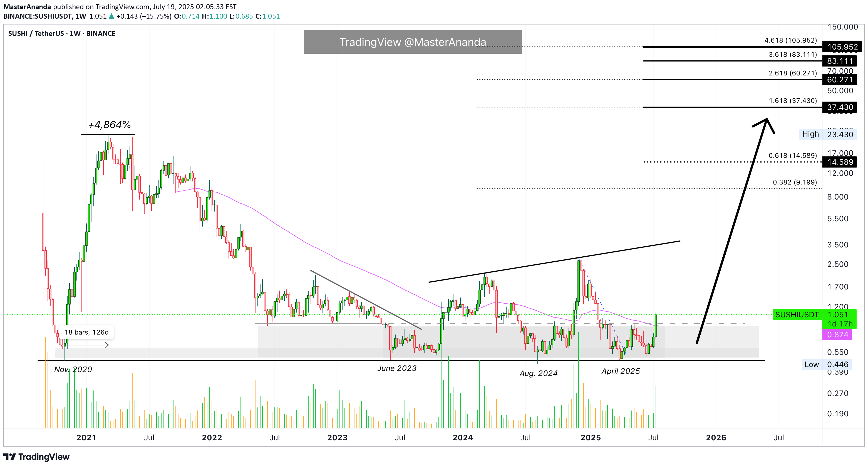Click the 2.618 (60.271) Fibonacci label
Viewport: 868px width, 467px height.
tap(793, 73)
